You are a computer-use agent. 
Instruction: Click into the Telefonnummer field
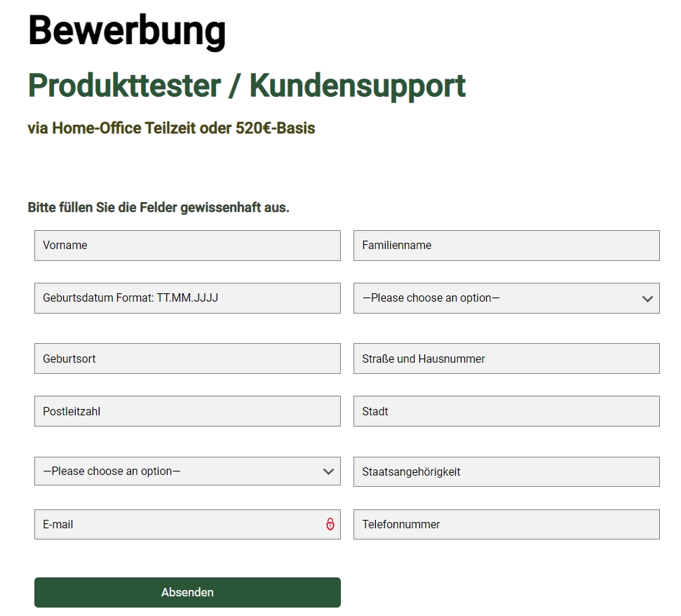(x=506, y=524)
